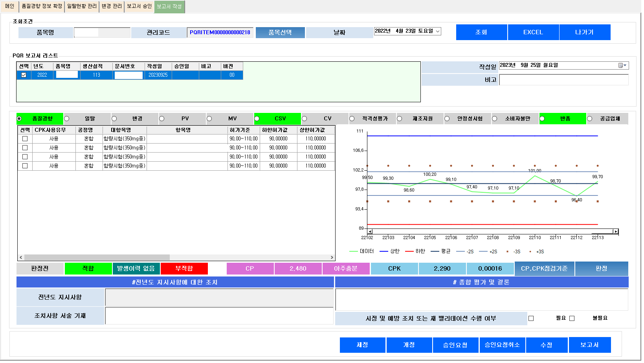
Task: Check the 필요 checkbox
Action: pyautogui.click(x=531, y=319)
